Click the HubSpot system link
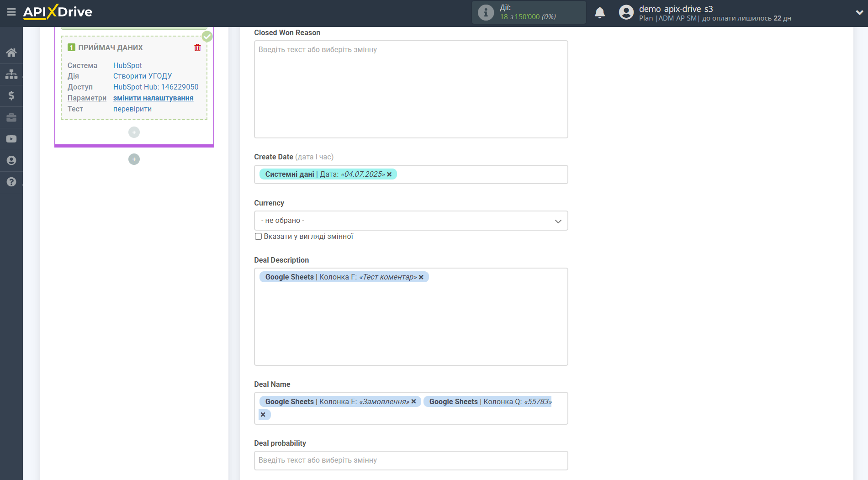868x480 pixels. click(x=127, y=65)
